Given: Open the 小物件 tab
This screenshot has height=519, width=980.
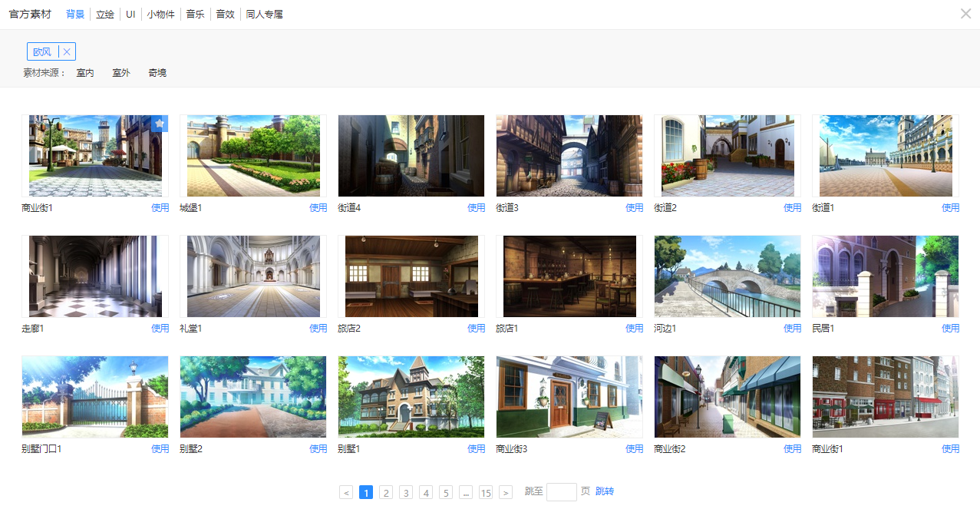Looking at the screenshot, I should [x=161, y=14].
